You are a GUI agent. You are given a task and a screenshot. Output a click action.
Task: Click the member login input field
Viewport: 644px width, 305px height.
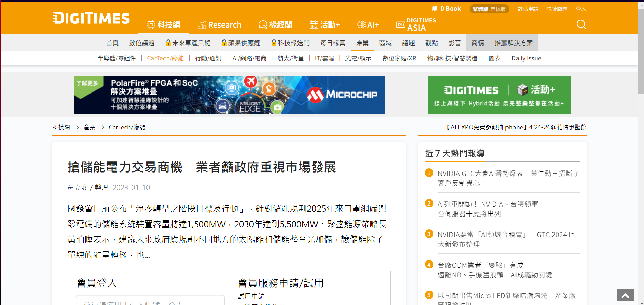coord(150,300)
